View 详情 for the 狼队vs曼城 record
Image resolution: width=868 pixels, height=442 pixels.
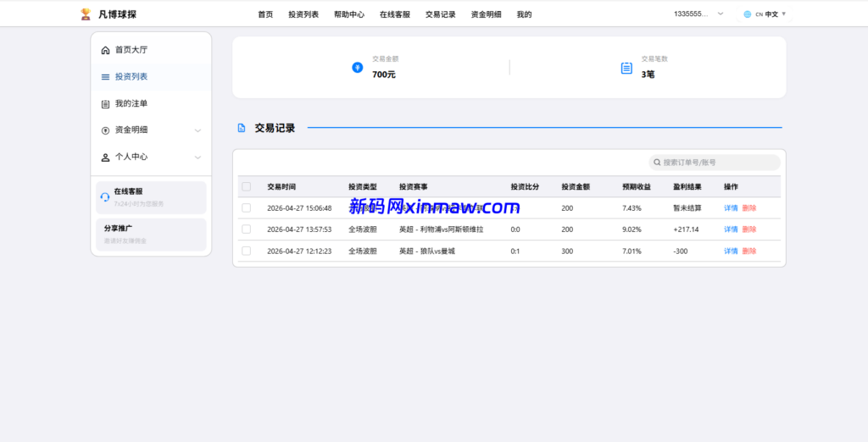pyautogui.click(x=731, y=251)
